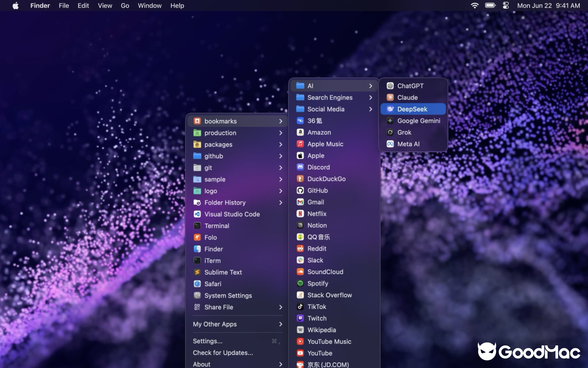Click the DeepSeek whale icon
The image size is (588, 368).
click(x=390, y=109)
